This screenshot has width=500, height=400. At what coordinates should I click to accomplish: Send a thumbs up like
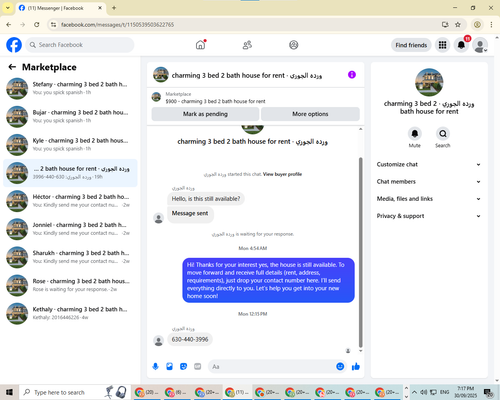(x=356, y=367)
